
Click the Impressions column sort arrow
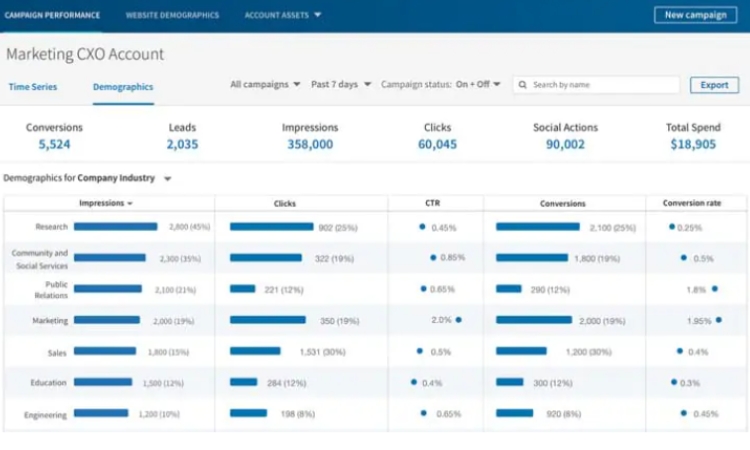pos(131,204)
